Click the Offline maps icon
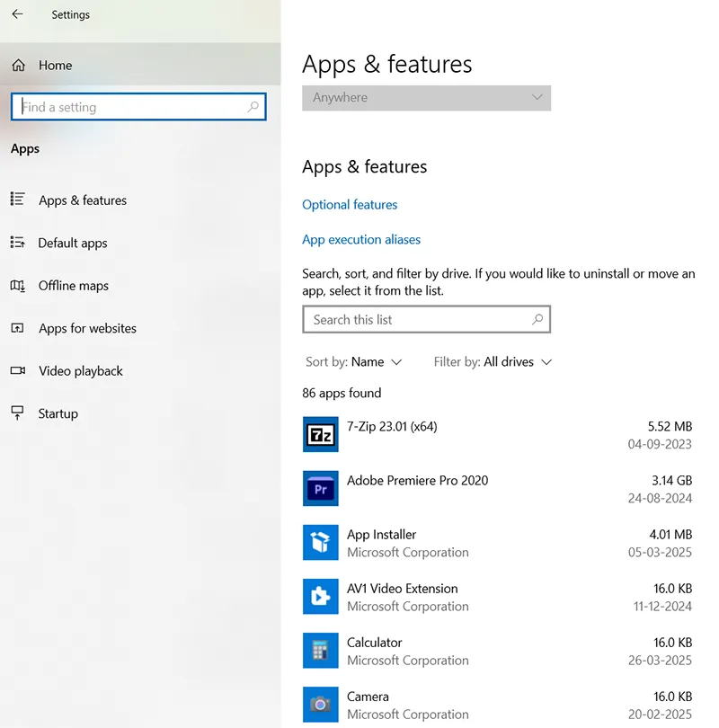 coord(18,285)
